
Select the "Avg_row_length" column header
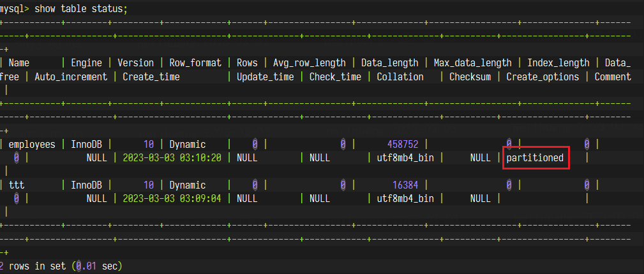(310, 63)
